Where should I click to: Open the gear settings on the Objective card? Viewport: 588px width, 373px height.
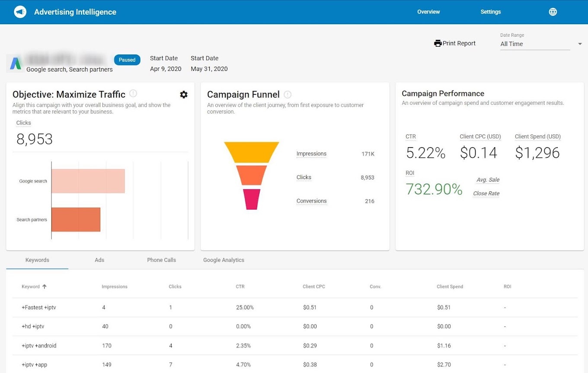point(183,94)
